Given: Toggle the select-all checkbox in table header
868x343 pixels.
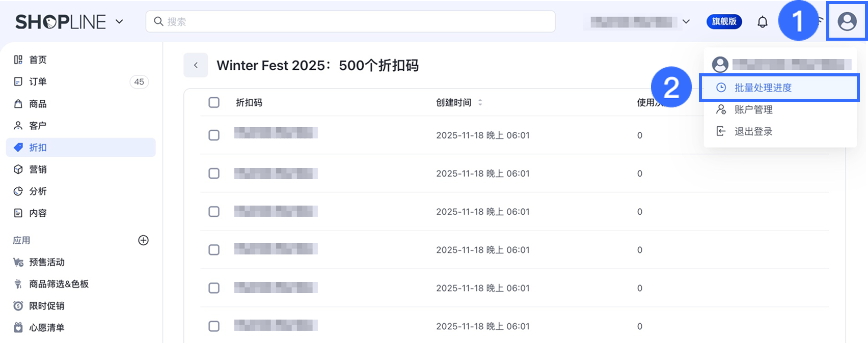Looking at the screenshot, I should (214, 102).
